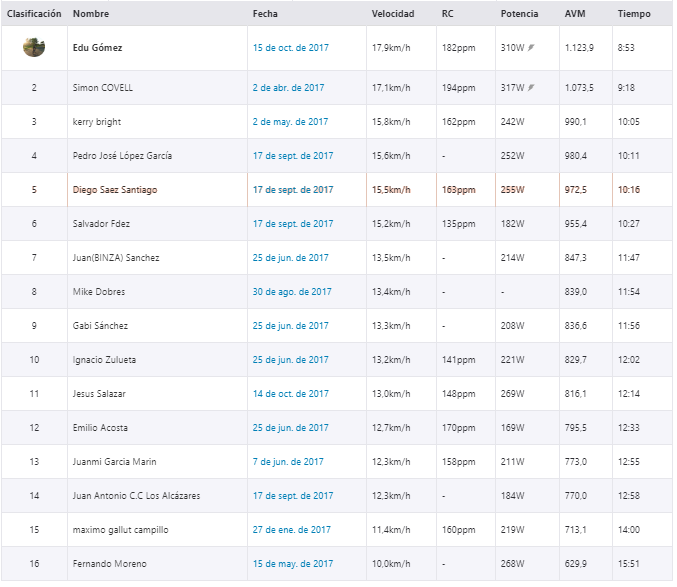Viewport: 677px width, 587px height.
Task: Click the power meter icon beside 310W
Action: tap(531, 47)
